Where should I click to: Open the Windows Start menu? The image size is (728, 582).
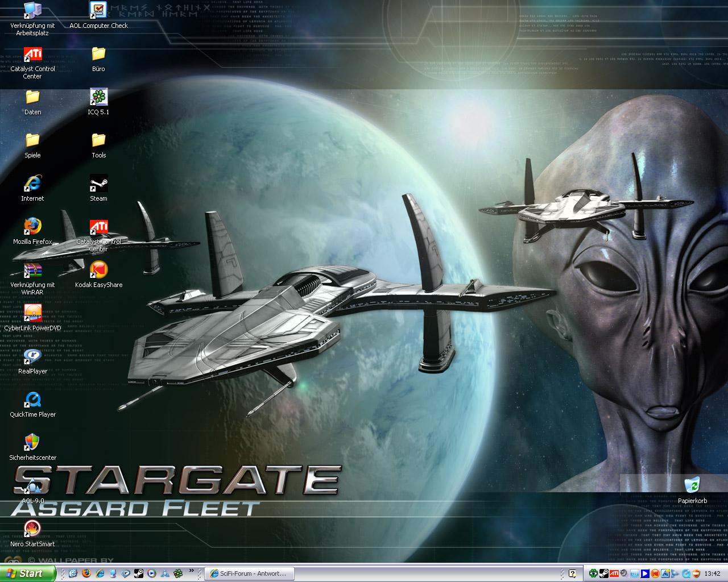[x=27, y=573]
